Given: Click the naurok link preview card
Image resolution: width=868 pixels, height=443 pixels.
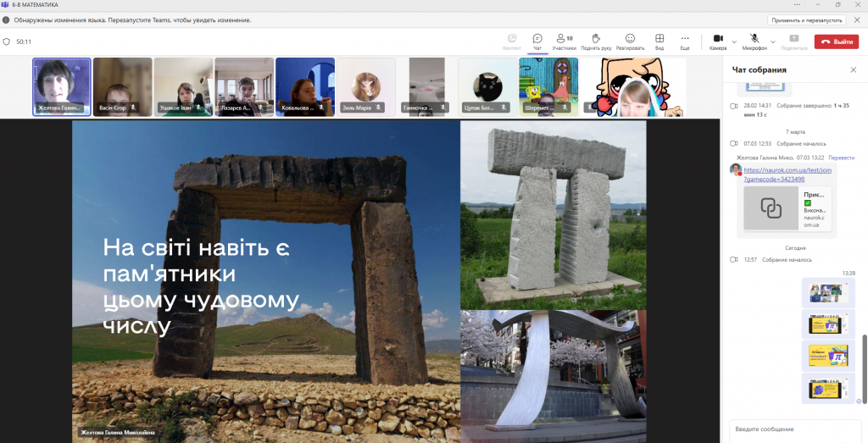Looking at the screenshot, I should tap(787, 209).
